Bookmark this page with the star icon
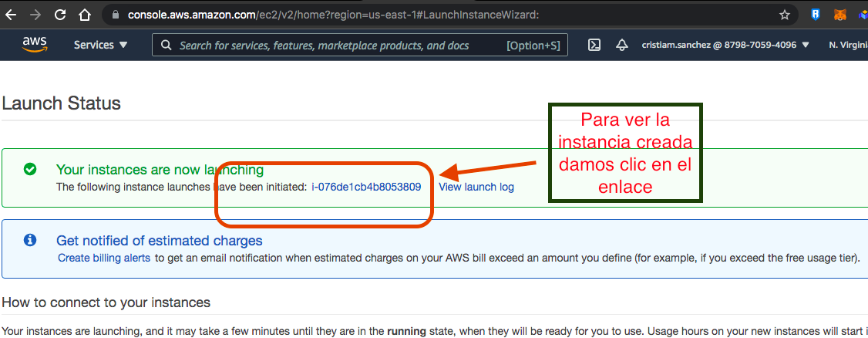This screenshot has height=338, width=868. coord(785,15)
